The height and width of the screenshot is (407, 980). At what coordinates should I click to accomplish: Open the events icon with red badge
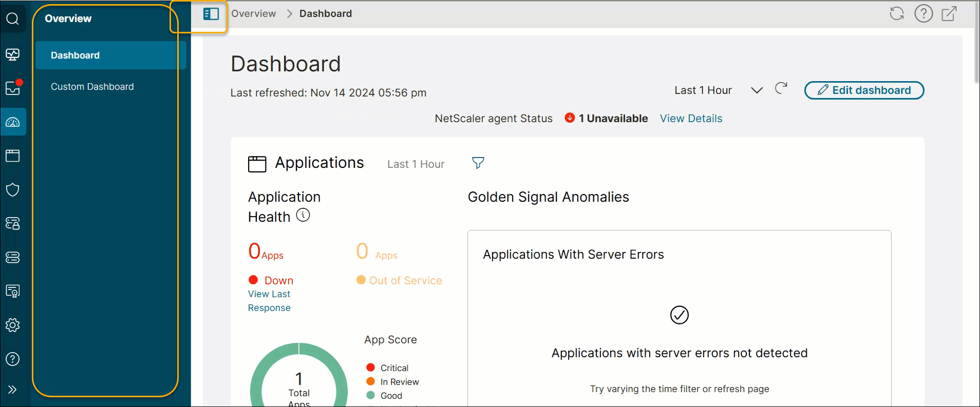tap(13, 88)
